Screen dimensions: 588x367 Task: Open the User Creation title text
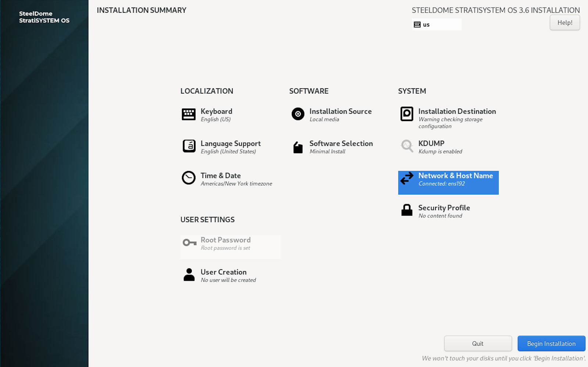223,272
